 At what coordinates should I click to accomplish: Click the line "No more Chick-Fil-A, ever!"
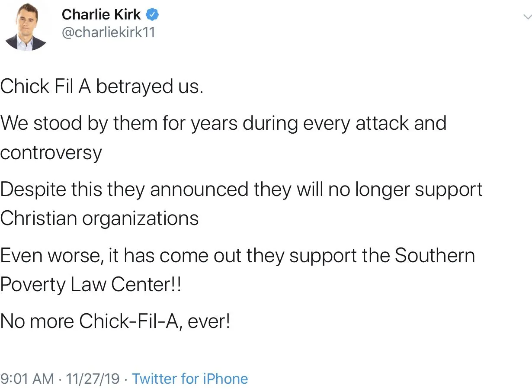[x=115, y=321]
